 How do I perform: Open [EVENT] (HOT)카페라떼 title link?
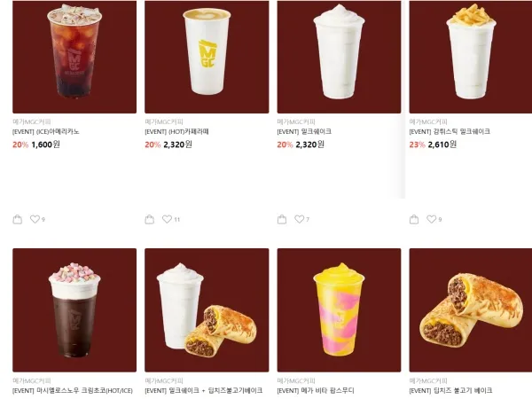tap(176, 131)
